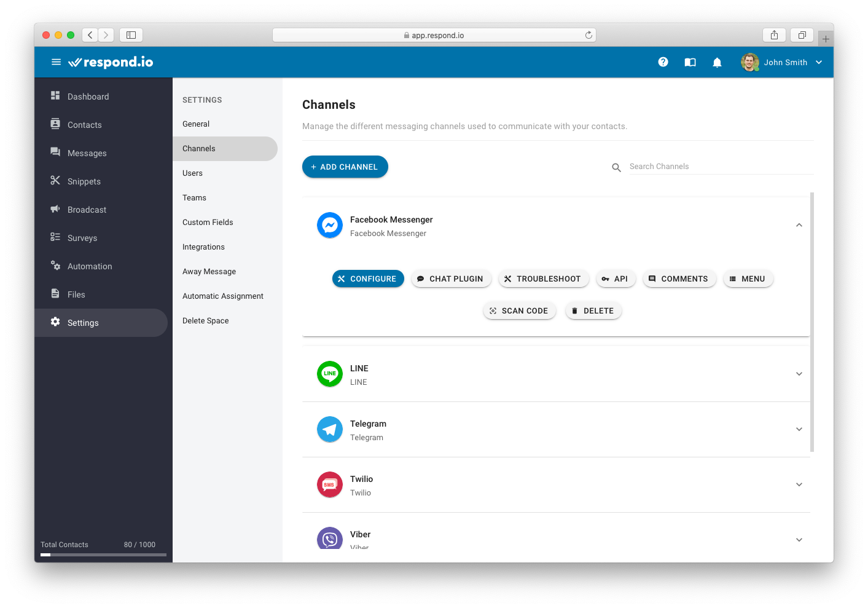Screen dimensions: 868x608
Task: Click the Facebook Messenger channel logo
Action: point(330,225)
